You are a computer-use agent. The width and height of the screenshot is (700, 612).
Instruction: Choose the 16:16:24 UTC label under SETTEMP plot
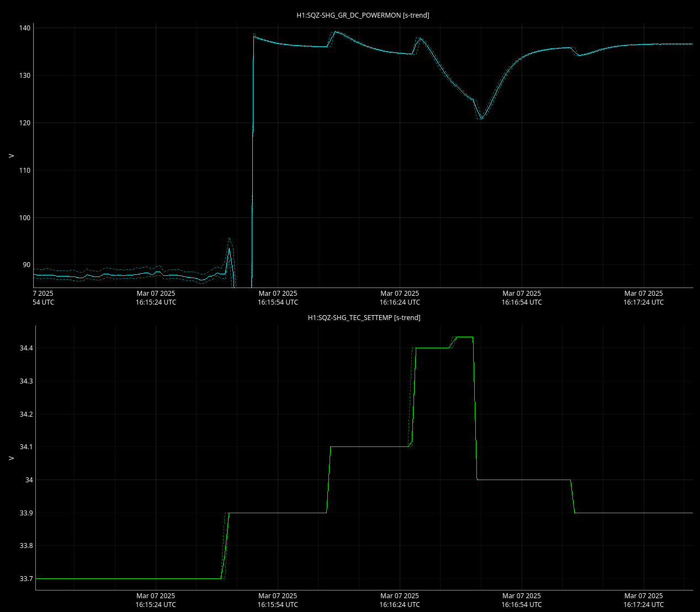[x=400, y=605]
